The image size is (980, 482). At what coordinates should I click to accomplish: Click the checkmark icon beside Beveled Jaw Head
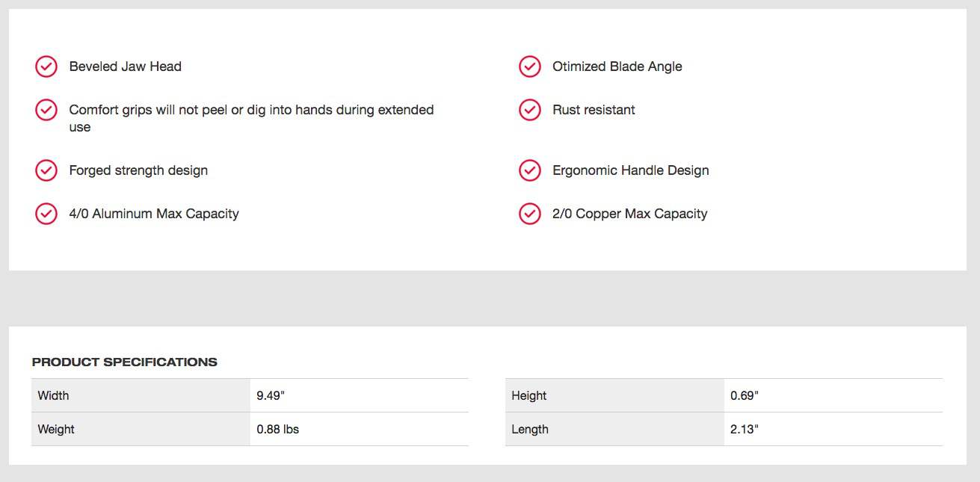pyautogui.click(x=46, y=67)
